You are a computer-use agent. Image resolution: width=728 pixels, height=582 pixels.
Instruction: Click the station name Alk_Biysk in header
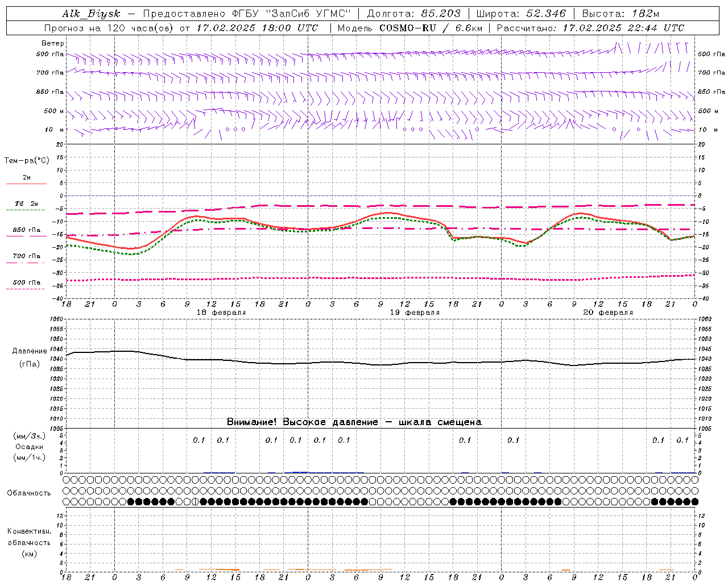click(x=92, y=14)
